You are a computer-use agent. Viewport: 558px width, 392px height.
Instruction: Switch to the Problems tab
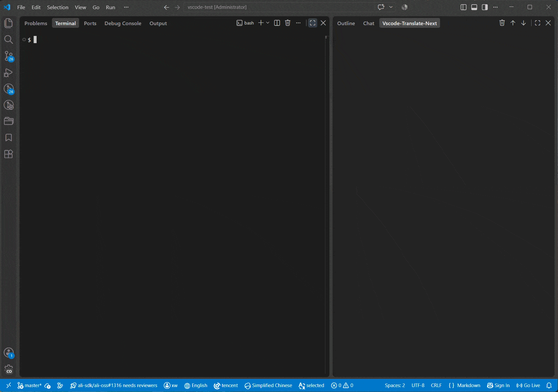pos(36,23)
